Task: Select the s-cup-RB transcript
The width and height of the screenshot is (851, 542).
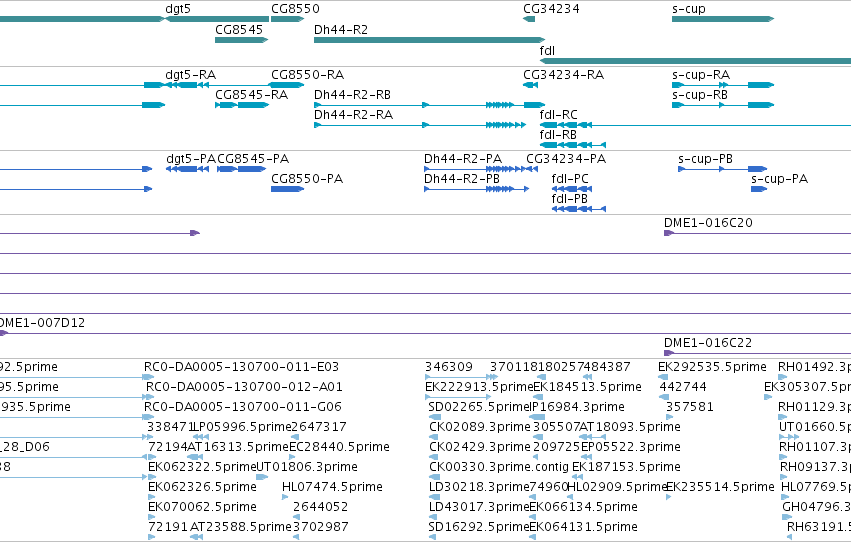Action: [x=723, y=105]
